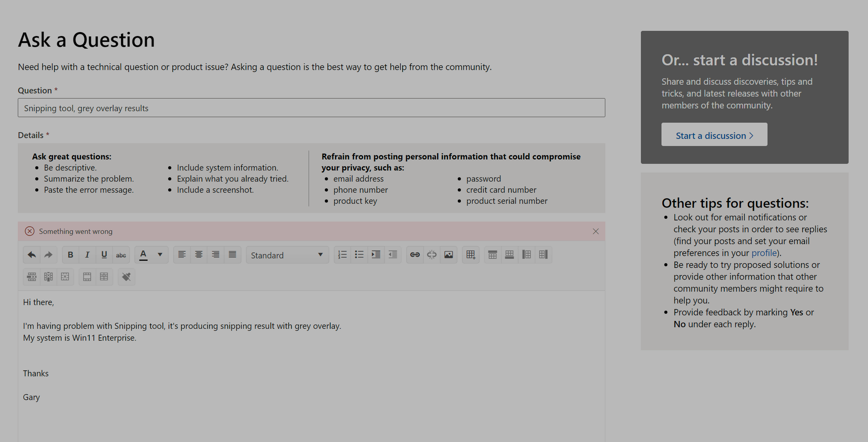
Task: Open the Standard paragraph style dropdown
Action: pos(287,255)
